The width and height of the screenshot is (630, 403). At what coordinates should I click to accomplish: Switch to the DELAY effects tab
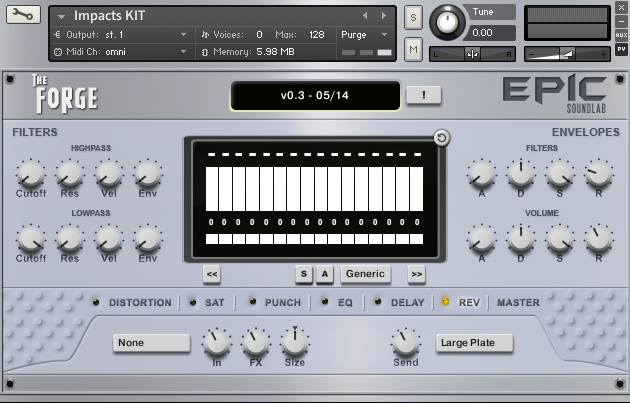coord(407,303)
